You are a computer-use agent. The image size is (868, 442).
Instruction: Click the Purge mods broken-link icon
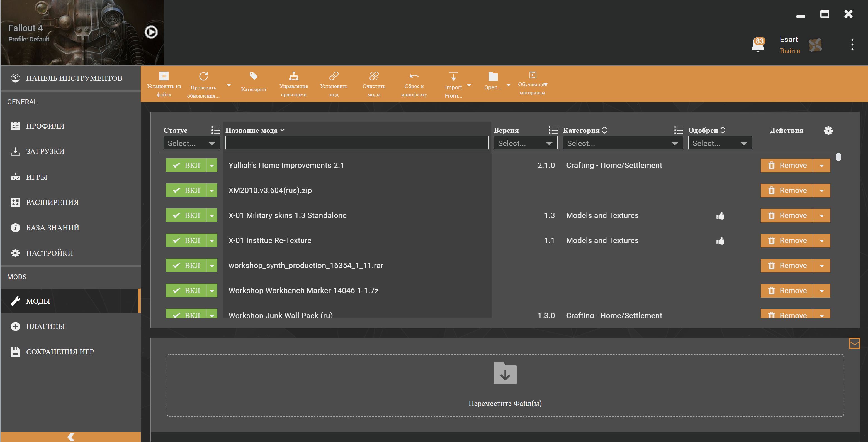click(374, 76)
